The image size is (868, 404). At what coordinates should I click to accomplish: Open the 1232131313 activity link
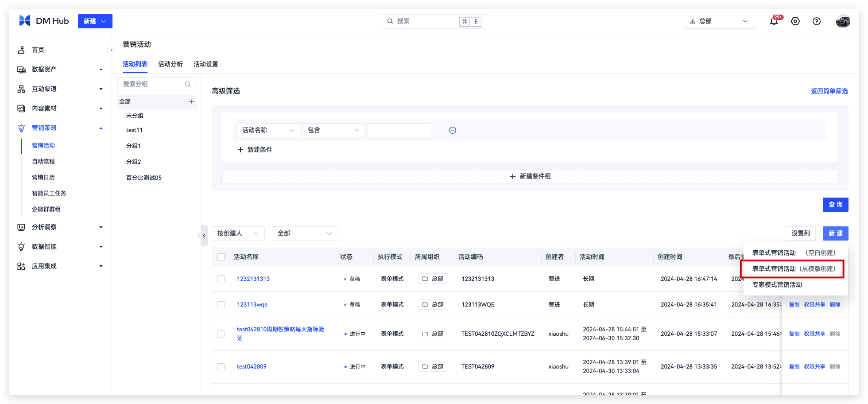point(253,279)
